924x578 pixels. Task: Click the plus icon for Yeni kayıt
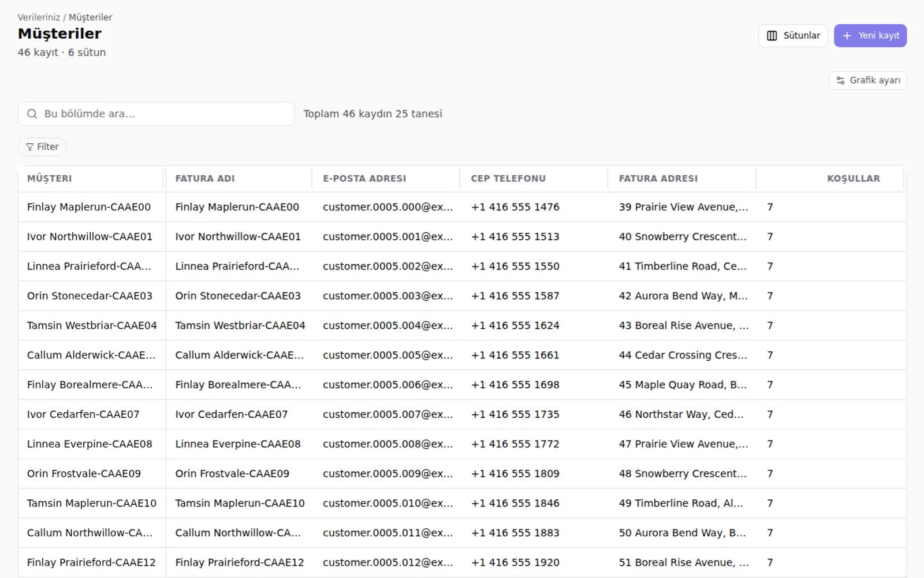point(847,36)
